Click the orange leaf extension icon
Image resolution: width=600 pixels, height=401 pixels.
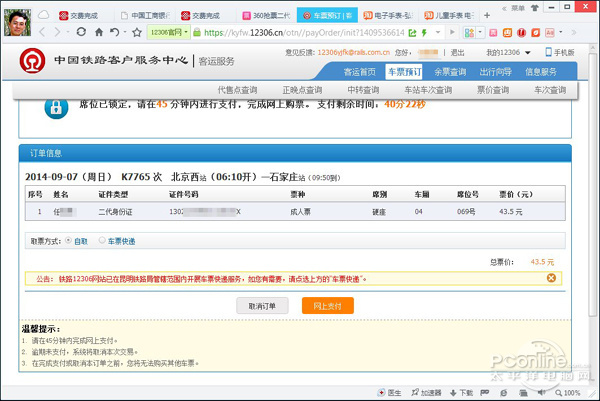click(x=535, y=33)
